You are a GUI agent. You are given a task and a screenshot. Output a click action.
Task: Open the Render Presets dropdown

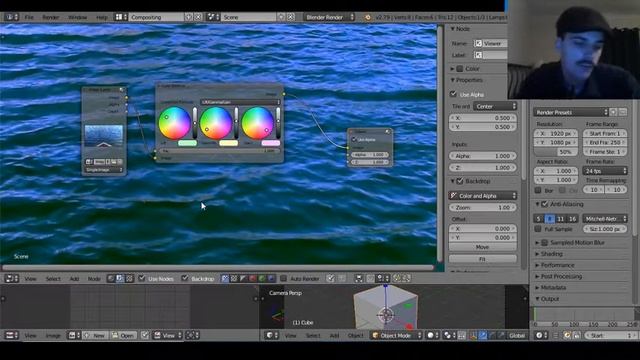(x=571, y=112)
